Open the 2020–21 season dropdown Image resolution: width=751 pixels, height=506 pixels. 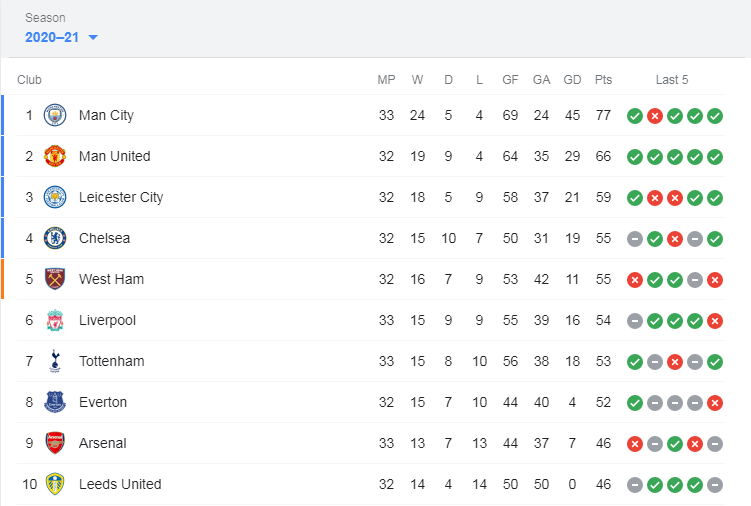[53, 38]
